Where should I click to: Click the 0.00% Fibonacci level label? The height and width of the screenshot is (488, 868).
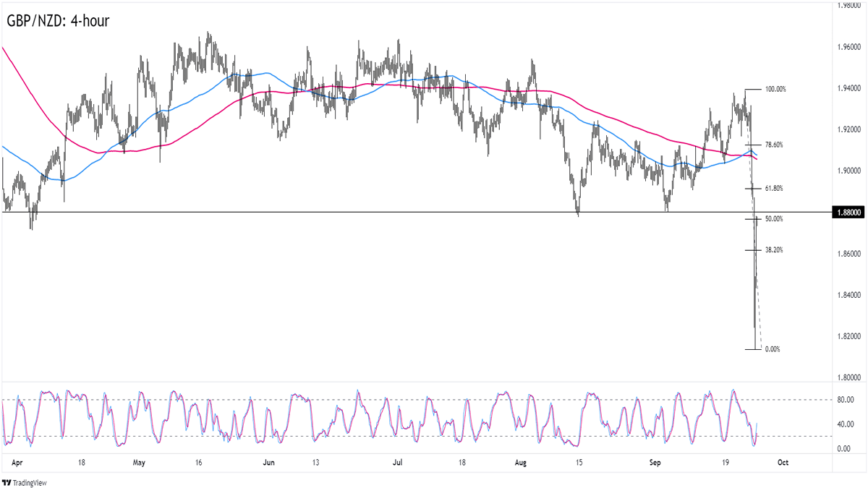pyautogui.click(x=773, y=349)
